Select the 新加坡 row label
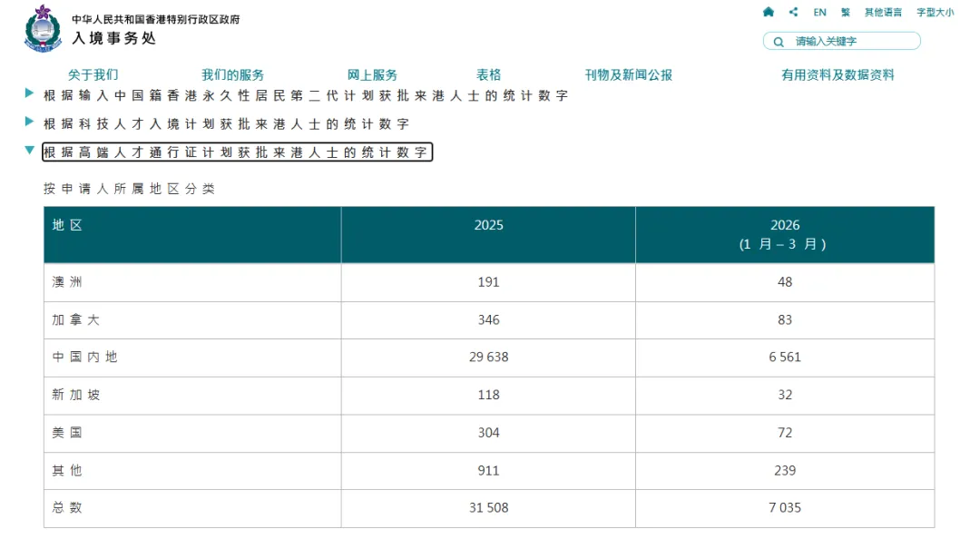 coord(75,395)
